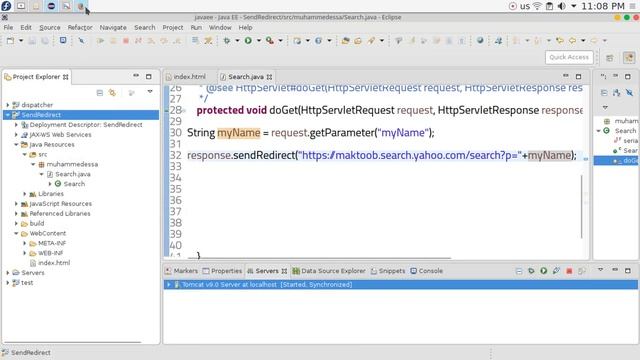The width and height of the screenshot is (640, 360).
Task: Open the Debug dropdown arrow
Action: [237, 40]
